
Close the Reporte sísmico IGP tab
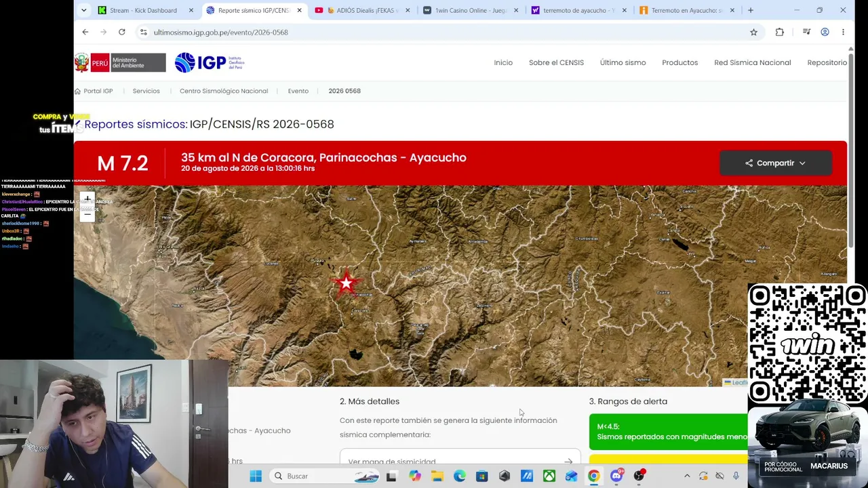click(x=299, y=10)
